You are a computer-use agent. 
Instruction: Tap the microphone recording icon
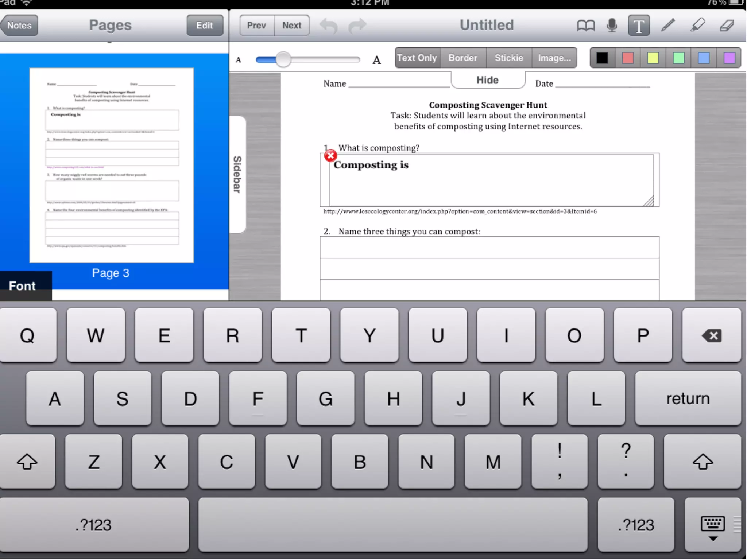tap(612, 26)
